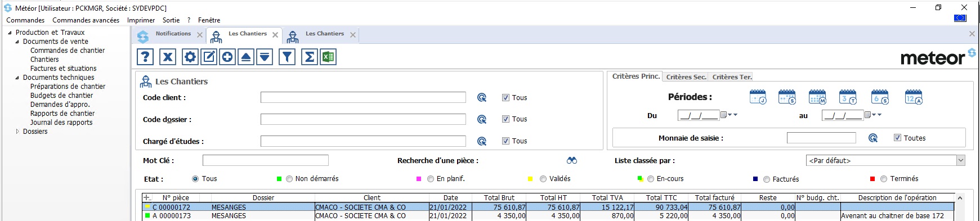Select the Non démarrés radio button
980x221 pixels.
[x=289, y=179]
